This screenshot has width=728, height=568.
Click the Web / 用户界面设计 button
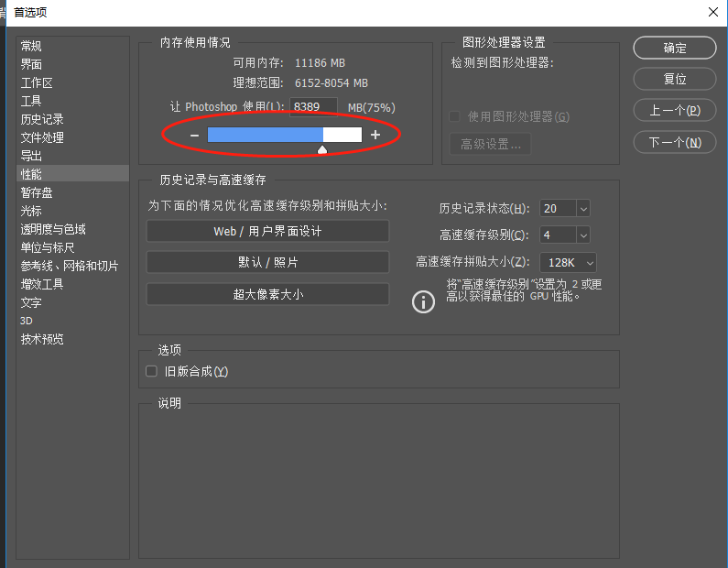pyautogui.click(x=267, y=231)
